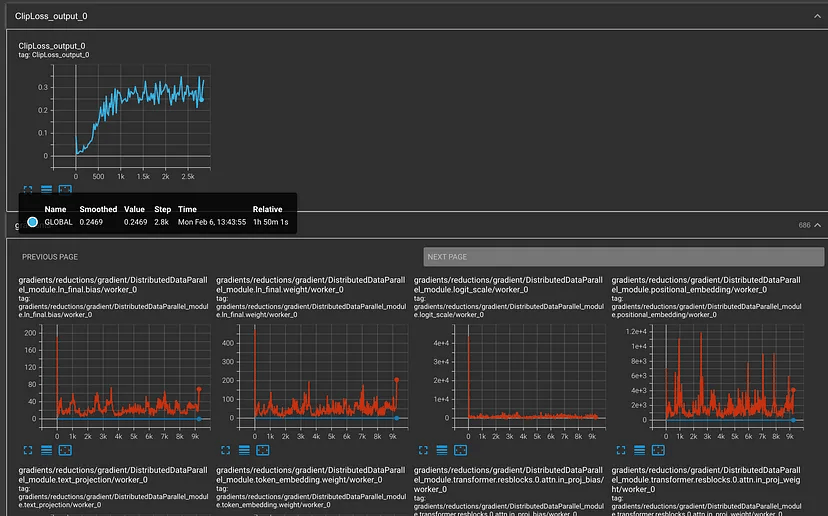
Task: Click the logit_scale/worker_0 chart title
Action: click(508, 285)
